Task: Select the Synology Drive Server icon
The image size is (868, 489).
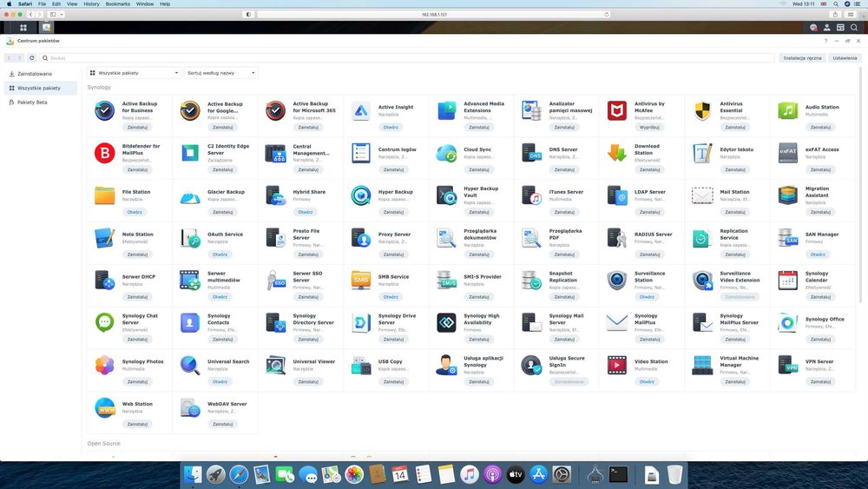Action: [361, 322]
